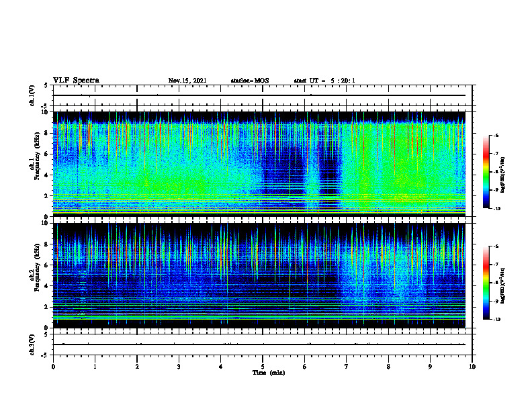Select the ch.2 "Frequency (kHz)" axis label
This screenshot has width=532, height=411.
click(36, 267)
